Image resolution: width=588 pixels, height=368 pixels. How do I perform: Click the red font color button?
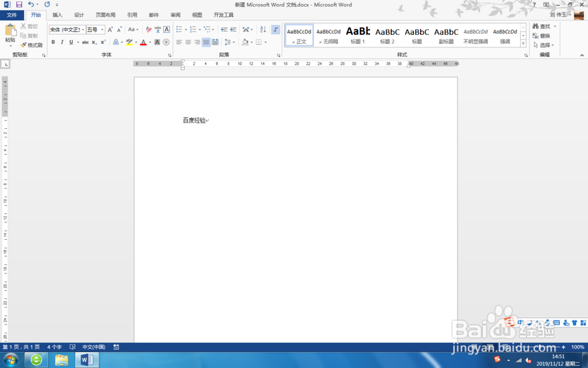tap(143, 42)
